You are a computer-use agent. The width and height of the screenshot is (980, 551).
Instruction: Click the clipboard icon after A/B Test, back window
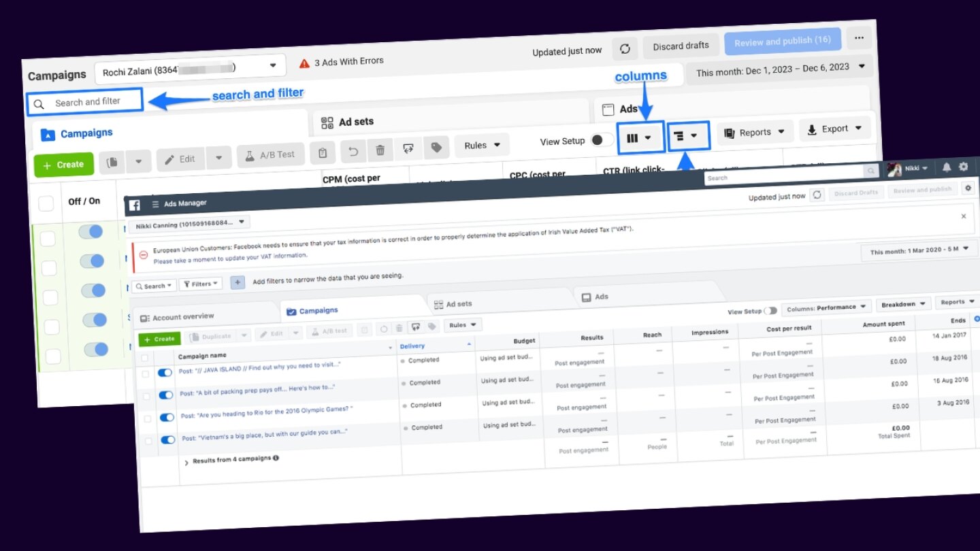[323, 154]
